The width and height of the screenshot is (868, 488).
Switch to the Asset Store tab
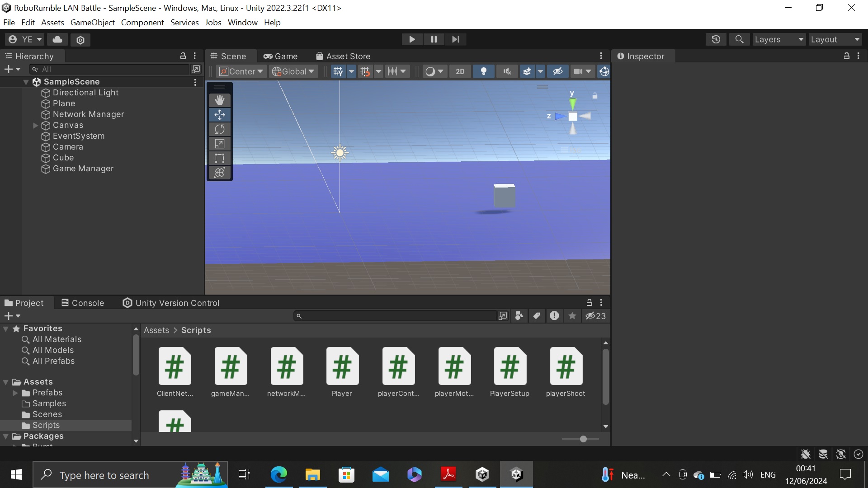[x=343, y=56]
